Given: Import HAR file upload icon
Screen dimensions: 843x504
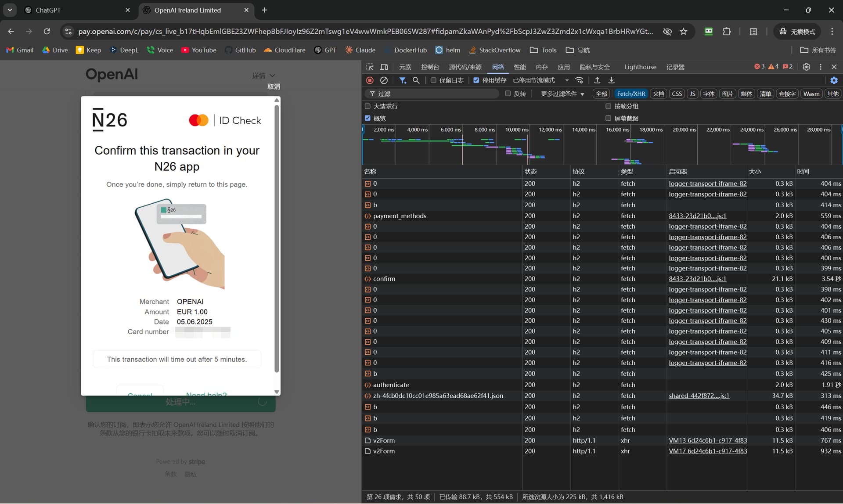Looking at the screenshot, I should (x=597, y=80).
